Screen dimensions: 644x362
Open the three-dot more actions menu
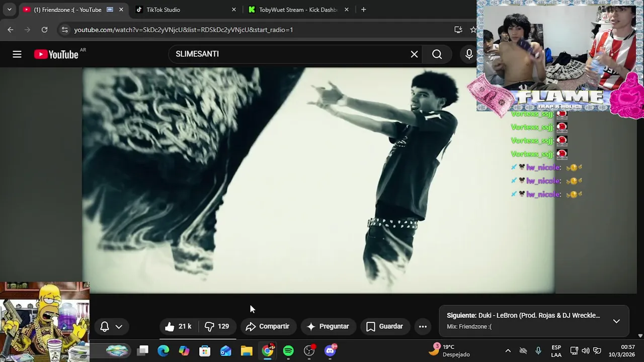click(x=423, y=326)
